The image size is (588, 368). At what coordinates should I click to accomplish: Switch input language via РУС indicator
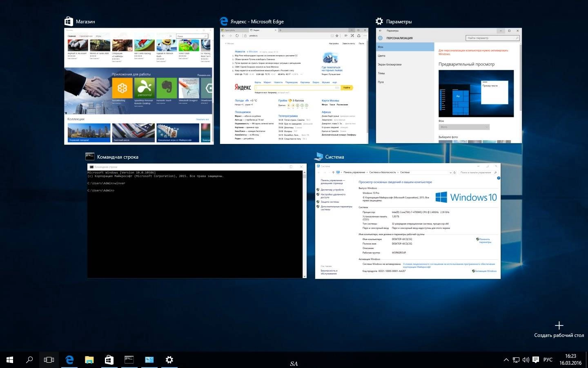[548, 360]
